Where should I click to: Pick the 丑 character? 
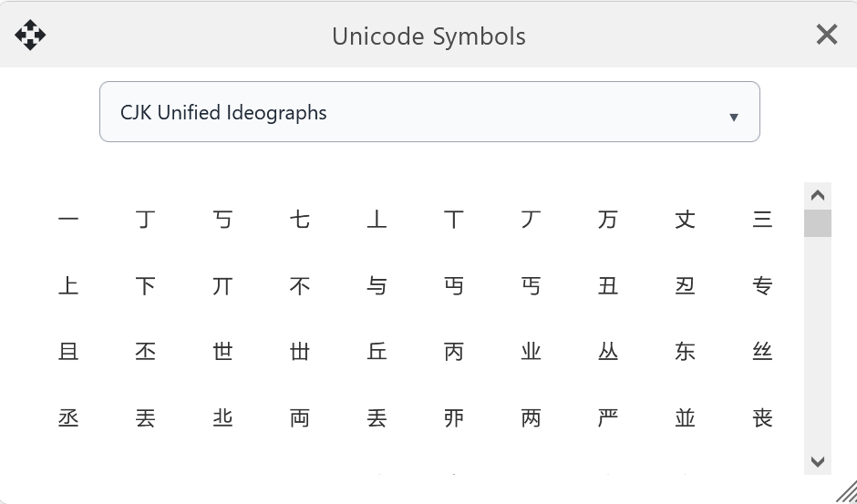608,286
